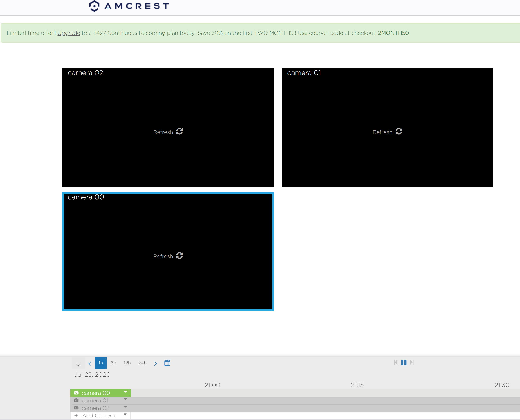Image resolution: width=520 pixels, height=420 pixels.
Task: Click the camera 01 timeline track
Action: coord(325,400)
